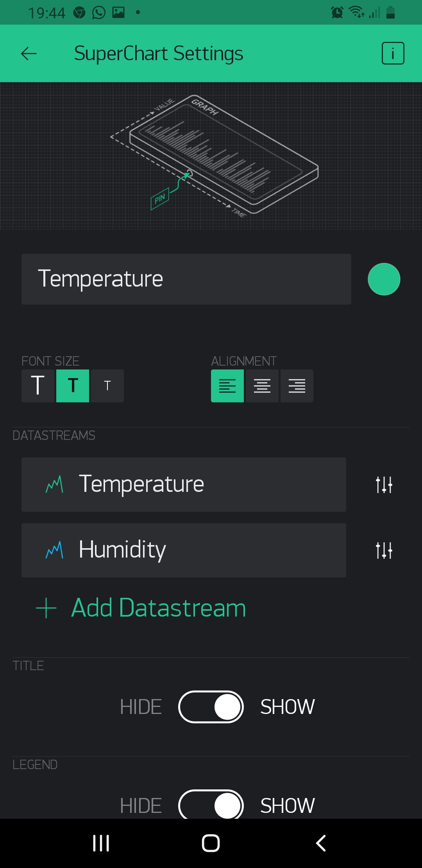The height and width of the screenshot is (868, 422).
Task: Tap the back arrow in header
Action: pyautogui.click(x=29, y=54)
